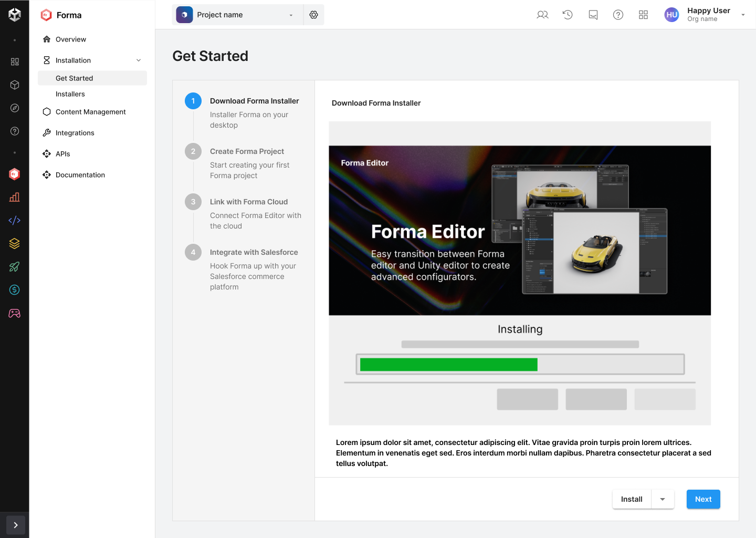This screenshot has width=756, height=538.
Task: Open the help question mark in the top bar
Action: (618, 15)
